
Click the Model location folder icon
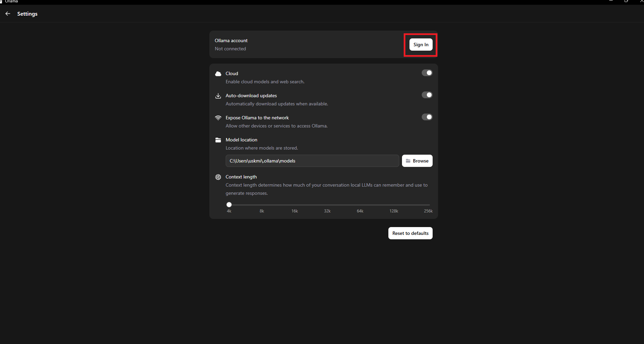[218, 140]
